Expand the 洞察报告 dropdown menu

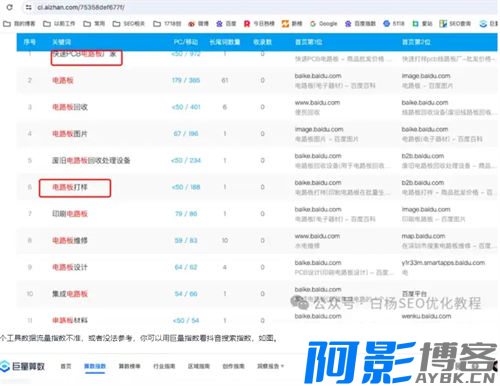270,366
